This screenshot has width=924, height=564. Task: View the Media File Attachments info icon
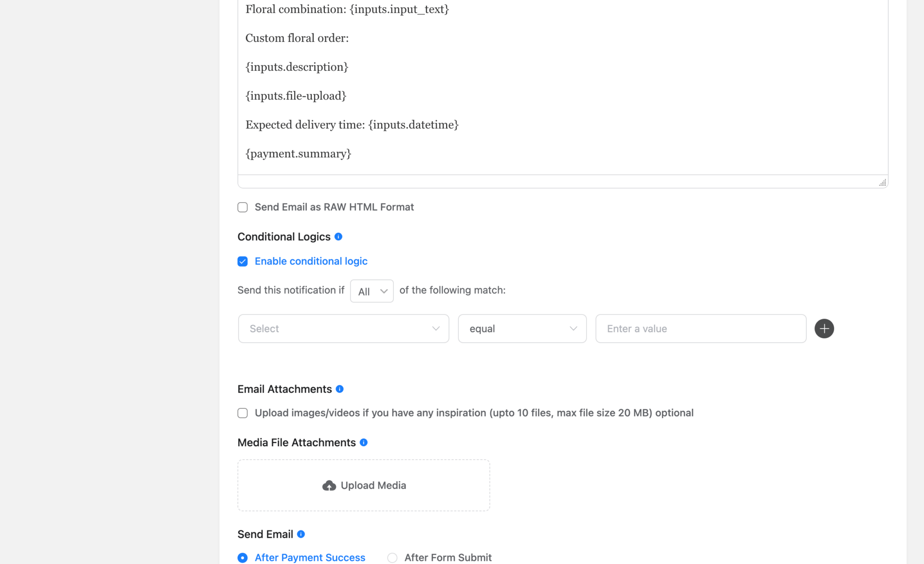click(364, 443)
